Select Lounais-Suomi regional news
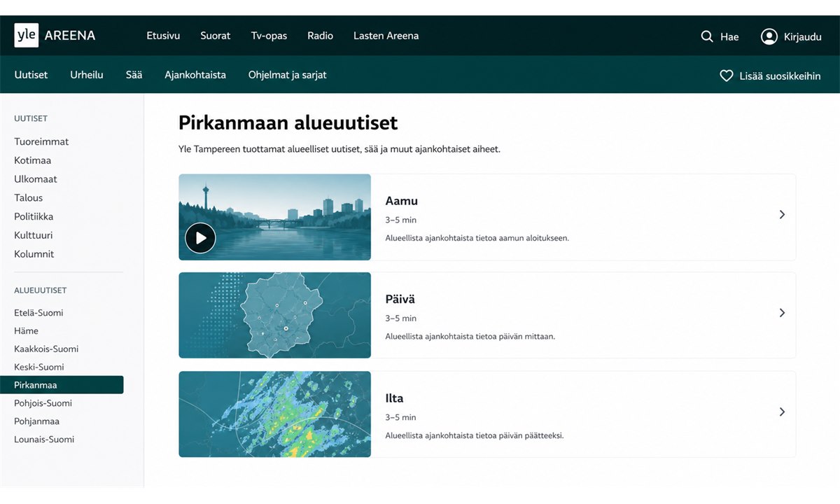 [44, 440]
